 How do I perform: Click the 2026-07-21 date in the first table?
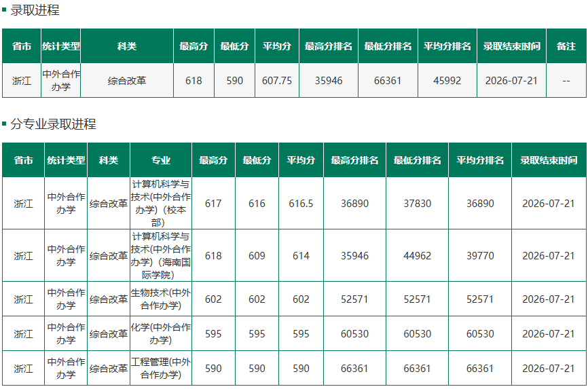point(511,81)
